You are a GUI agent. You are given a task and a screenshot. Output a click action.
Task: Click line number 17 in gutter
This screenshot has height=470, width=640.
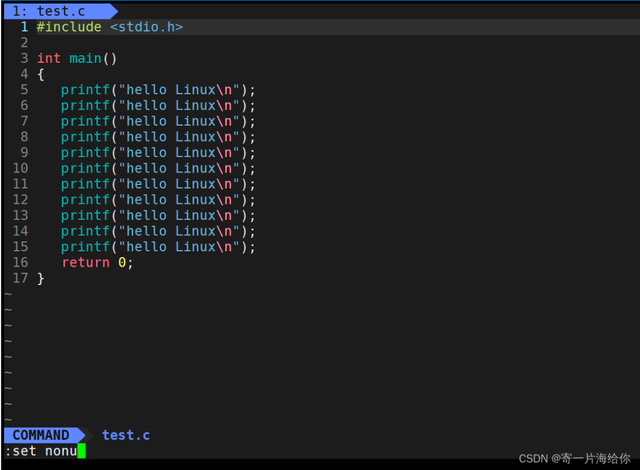pyautogui.click(x=20, y=278)
